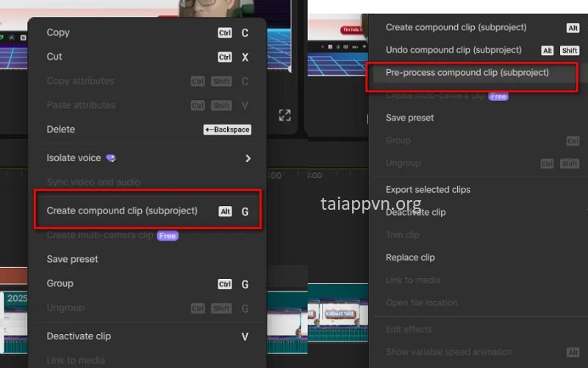
Task: Choose Group with Ctrl G shortcut
Action: pos(148,283)
